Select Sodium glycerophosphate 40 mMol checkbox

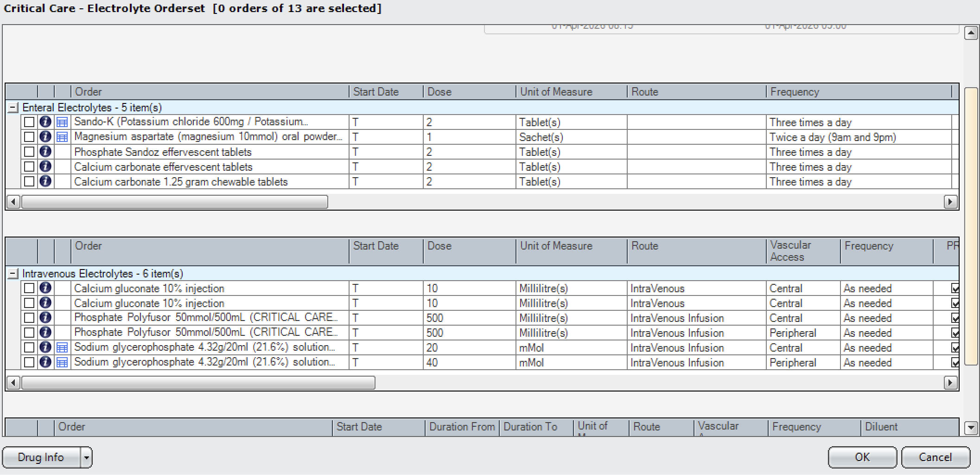[29, 363]
